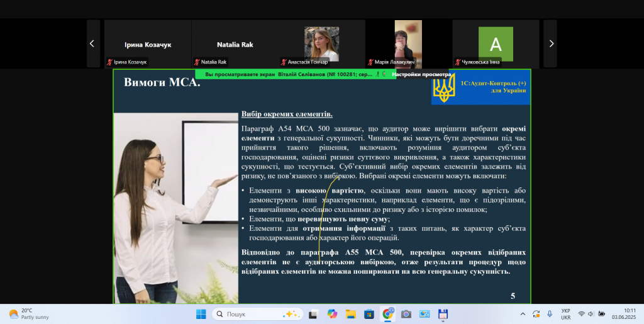This screenshot has height=324, width=644.
Task: Click muted mic icon for Ірина Козачук
Action: 109,62
